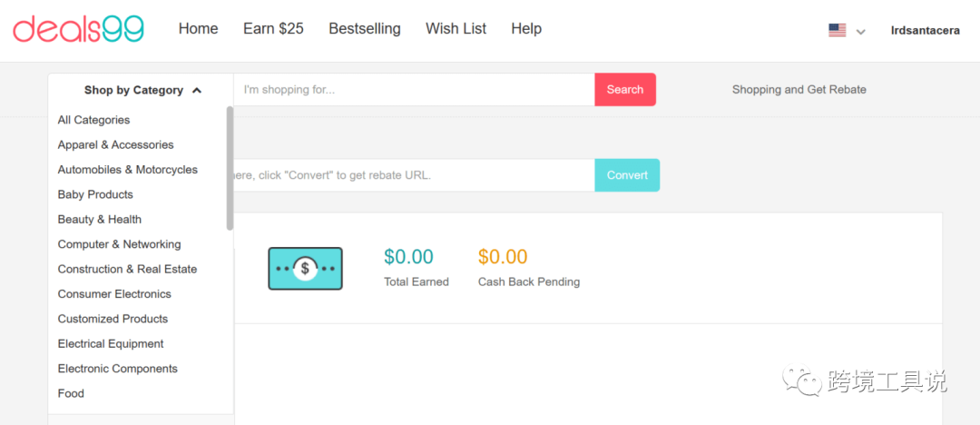Open the Help page
The width and height of the screenshot is (980, 425).
[526, 29]
